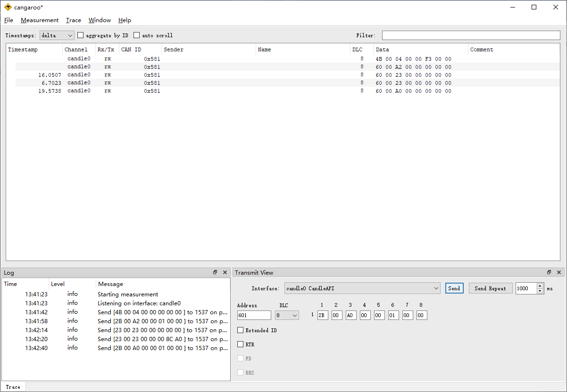Select log entry at 13:41:42
Screen dimensions: 567x392
[x=116, y=312]
